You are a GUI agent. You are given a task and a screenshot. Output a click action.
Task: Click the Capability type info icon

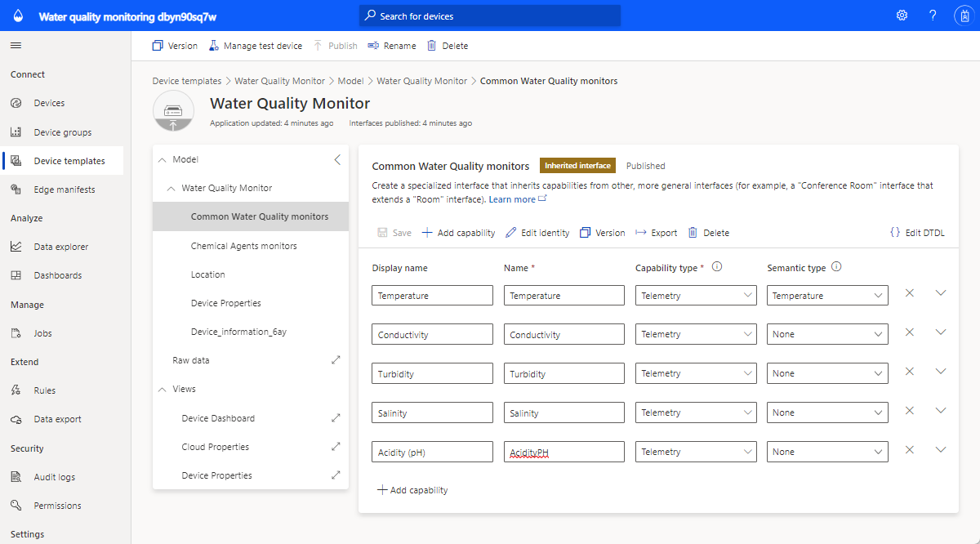pyautogui.click(x=717, y=267)
